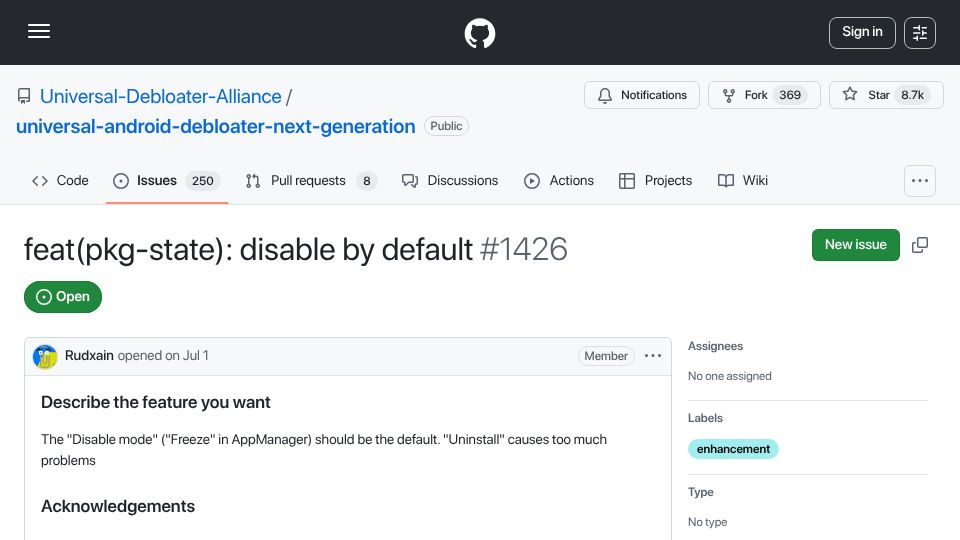Open Rudxain's profile link
The width and height of the screenshot is (960, 540).
[89, 356]
